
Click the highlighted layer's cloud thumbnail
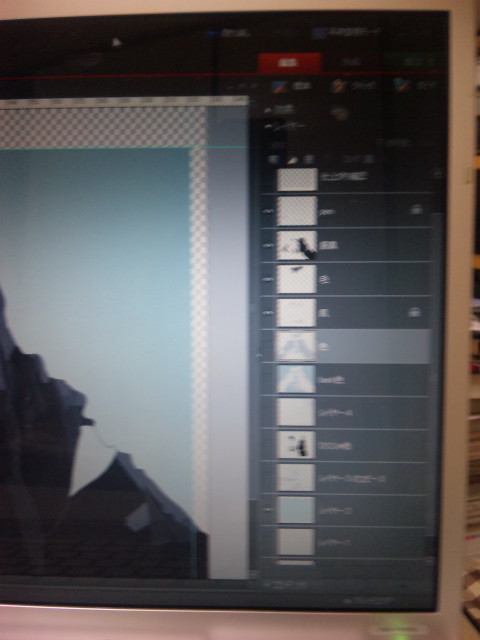296,346
